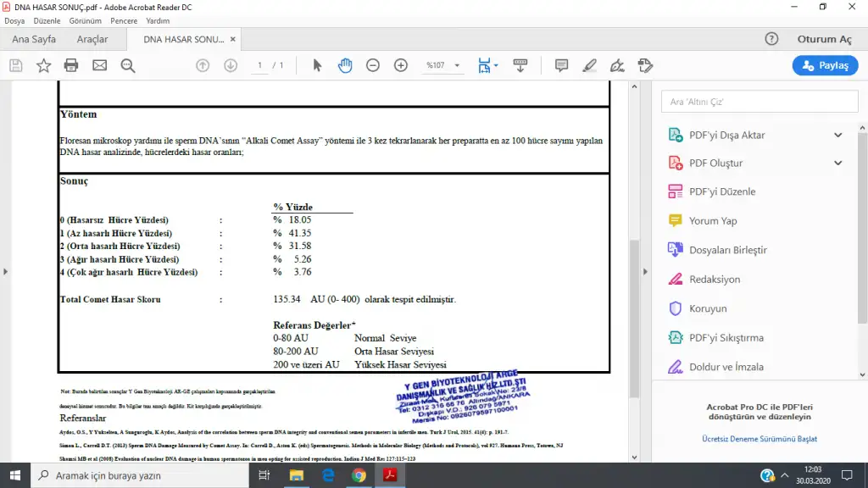The height and width of the screenshot is (488, 868).
Task: Open the taskbar clock showing 12:03
Action: tap(813, 475)
